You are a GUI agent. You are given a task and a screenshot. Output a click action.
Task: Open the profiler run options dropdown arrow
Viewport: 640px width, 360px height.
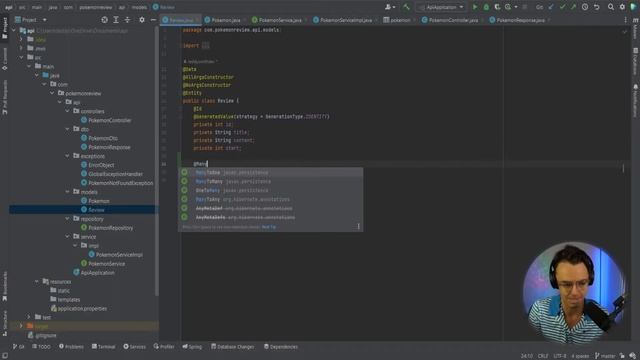tap(516, 7)
